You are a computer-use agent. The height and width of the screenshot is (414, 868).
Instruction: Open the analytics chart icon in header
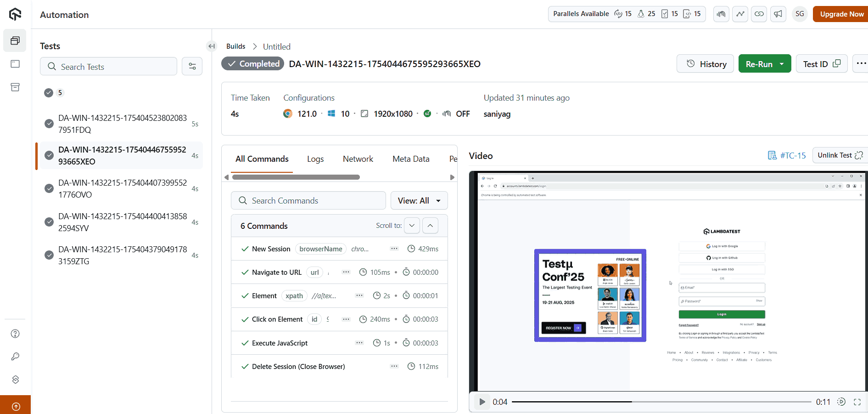tap(740, 14)
